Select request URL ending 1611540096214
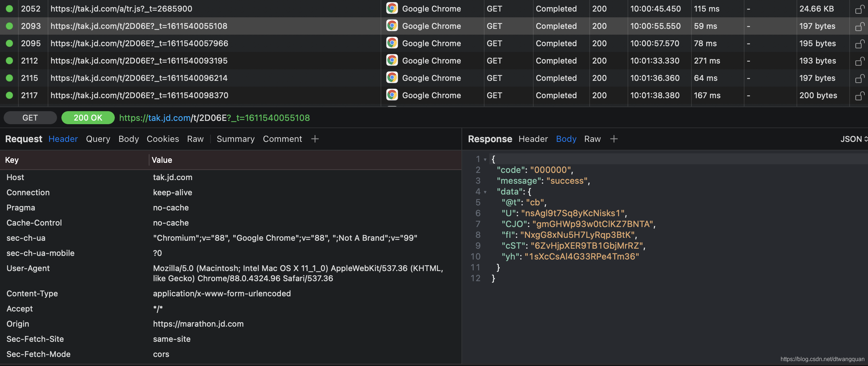 (x=139, y=78)
